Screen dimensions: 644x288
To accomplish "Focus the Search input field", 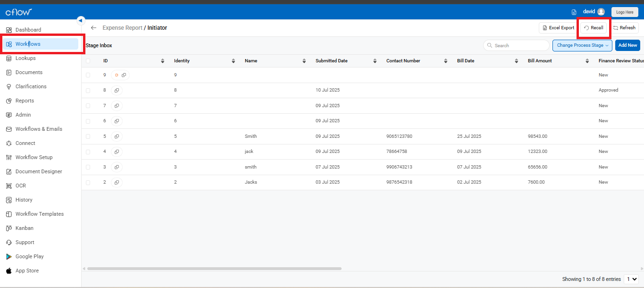I will [517, 45].
